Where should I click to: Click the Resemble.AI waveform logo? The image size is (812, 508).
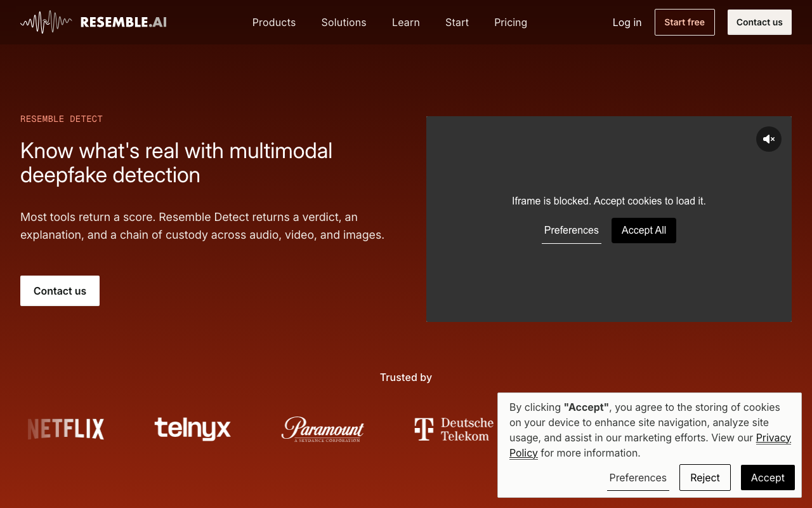pyautogui.click(x=93, y=22)
